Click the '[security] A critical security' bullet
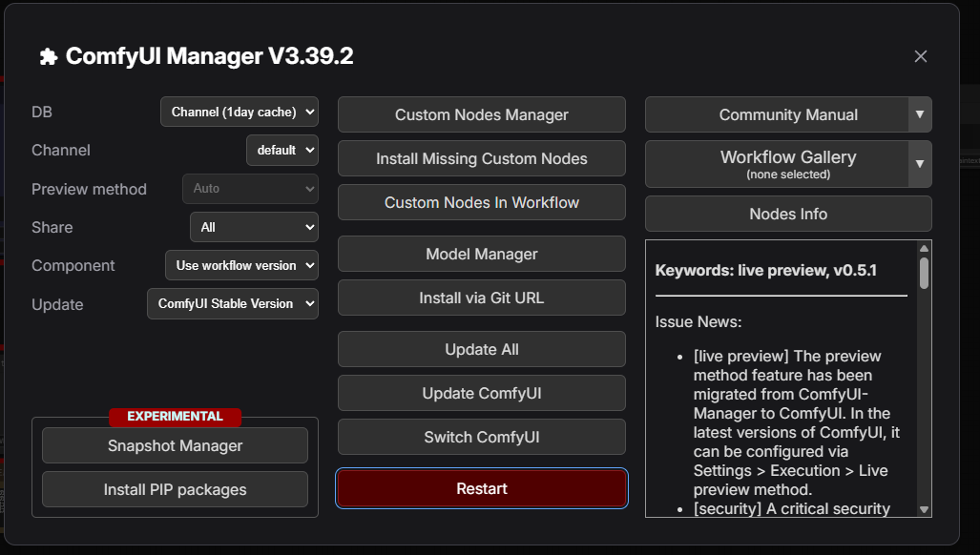 [791, 508]
